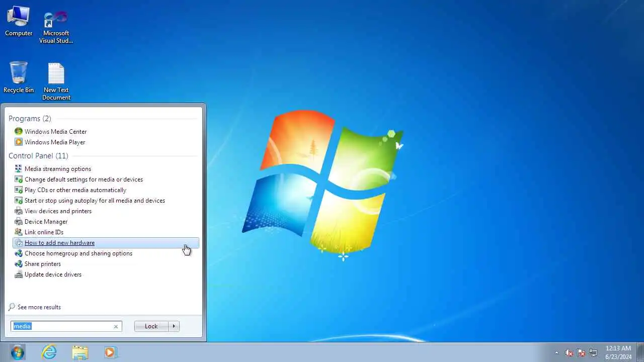Screen dimensions: 644x362
Task: Select Update device drivers text entry
Action: [53, 275]
